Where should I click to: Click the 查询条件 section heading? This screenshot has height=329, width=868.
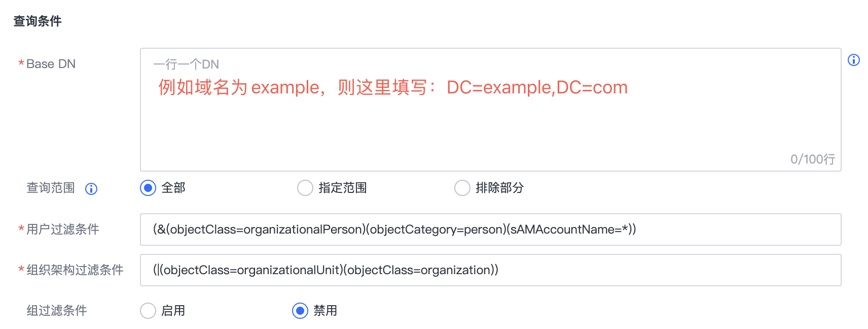point(38,21)
